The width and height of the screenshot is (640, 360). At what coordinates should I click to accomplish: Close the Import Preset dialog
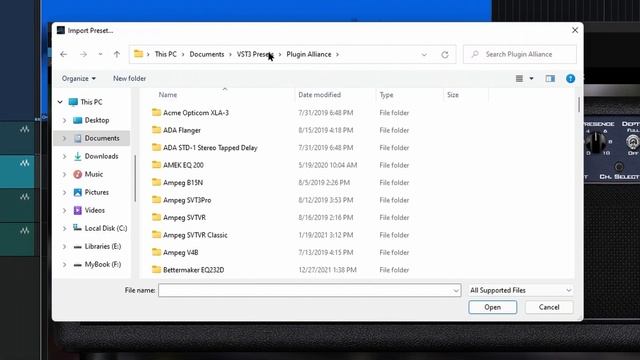point(575,31)
